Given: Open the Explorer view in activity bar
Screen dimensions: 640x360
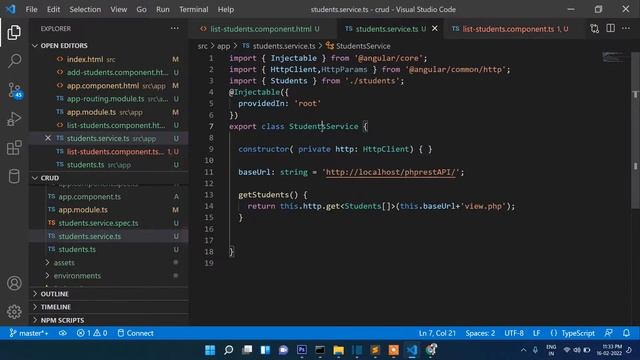Looking at the screenshot, I should [14, 33].
